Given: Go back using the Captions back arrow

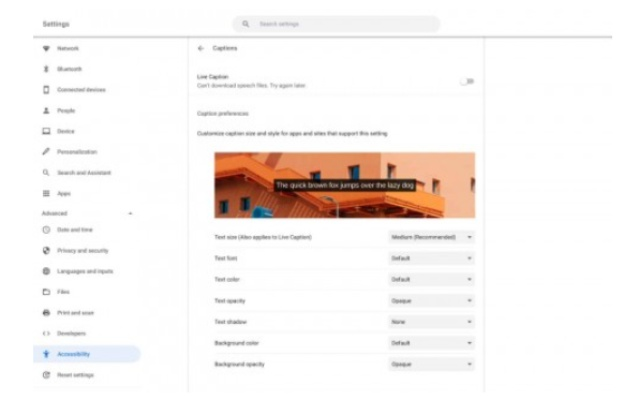Looking at the screenshot, I should [x=201, y=48].
